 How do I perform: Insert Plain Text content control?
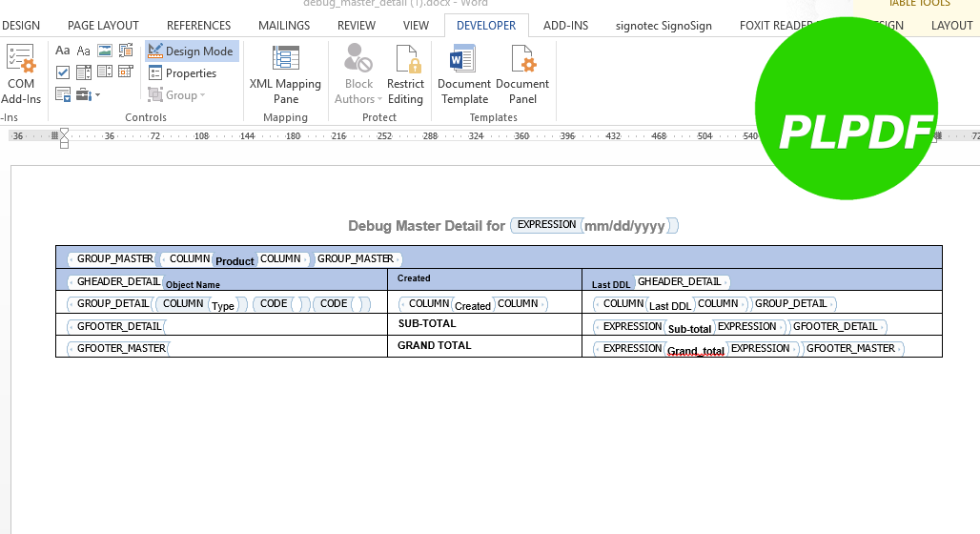[x=84, y=51]
